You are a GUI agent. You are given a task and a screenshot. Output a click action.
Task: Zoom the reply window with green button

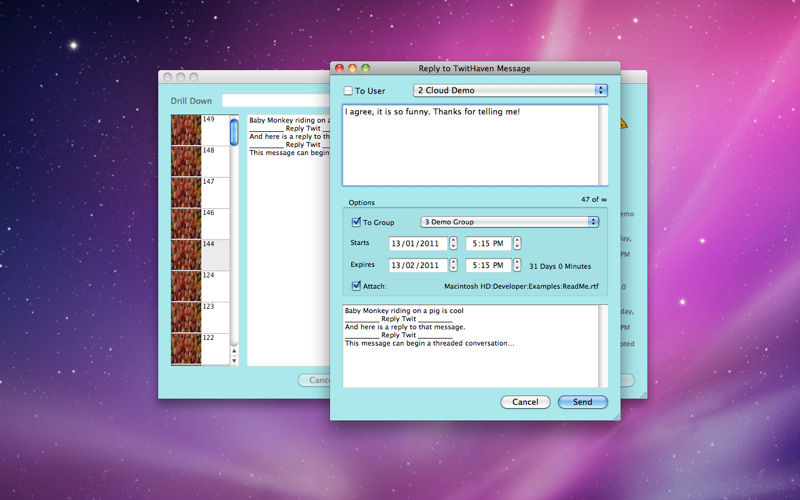click(x=365, y=68)
